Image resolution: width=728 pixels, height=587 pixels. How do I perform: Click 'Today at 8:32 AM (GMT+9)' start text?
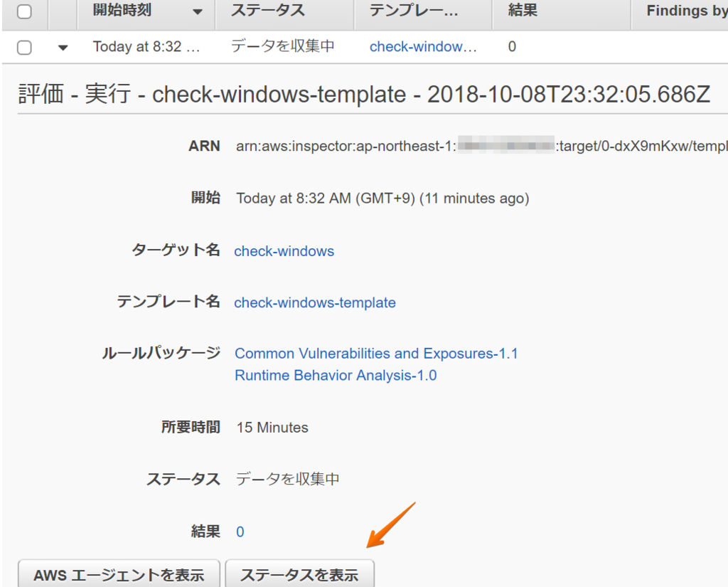pos(326,199)
